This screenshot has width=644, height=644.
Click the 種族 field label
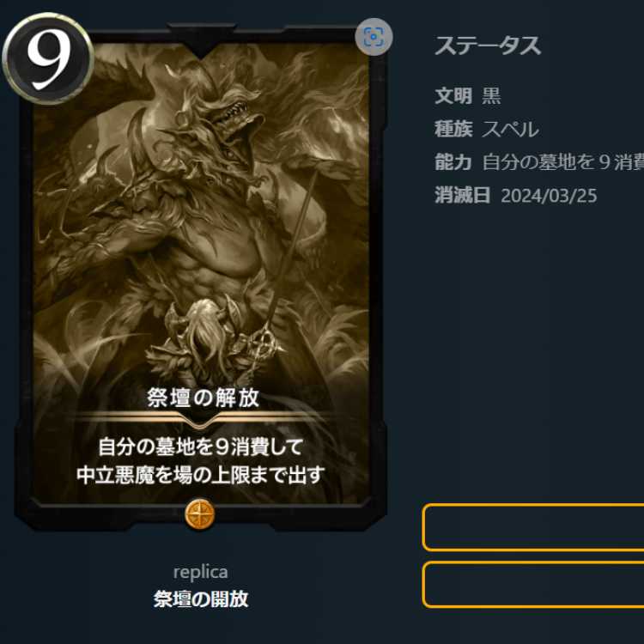pyautogui.click(x=453, y=129)
